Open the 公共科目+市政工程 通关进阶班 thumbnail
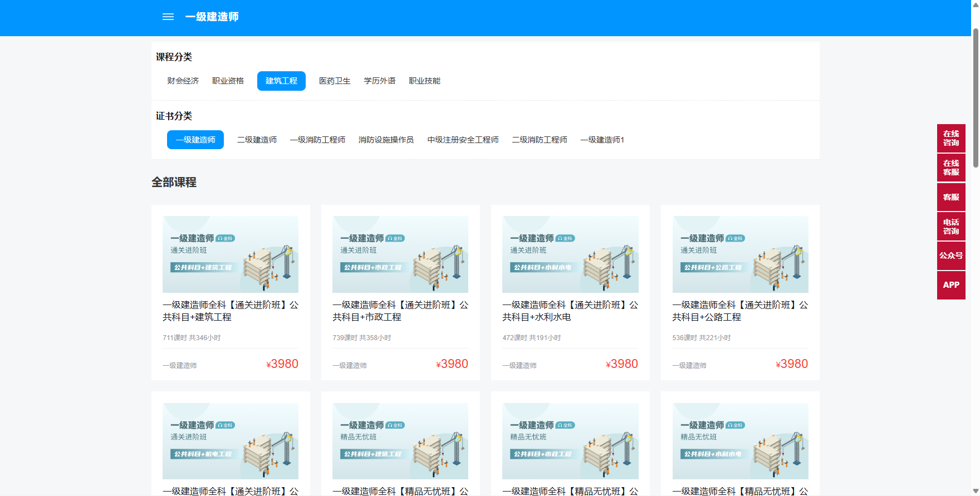The image size is (980, 496). [x=400, y=254]
